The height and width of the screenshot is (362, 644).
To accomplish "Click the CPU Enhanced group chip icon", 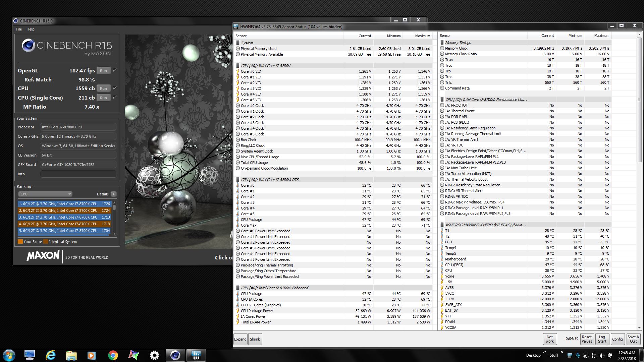I will click(x=237, y=288).
